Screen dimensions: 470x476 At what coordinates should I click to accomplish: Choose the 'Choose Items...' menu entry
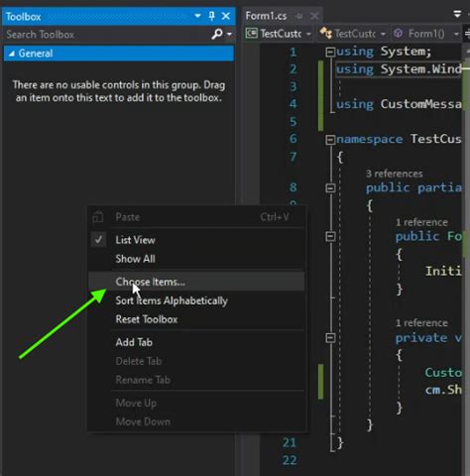[196, 282]
